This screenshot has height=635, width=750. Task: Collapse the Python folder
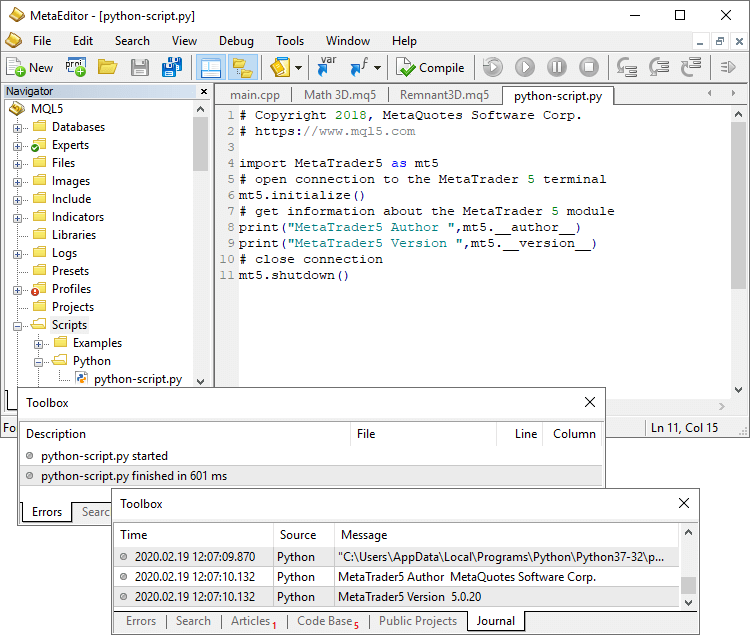click(38, 362)
